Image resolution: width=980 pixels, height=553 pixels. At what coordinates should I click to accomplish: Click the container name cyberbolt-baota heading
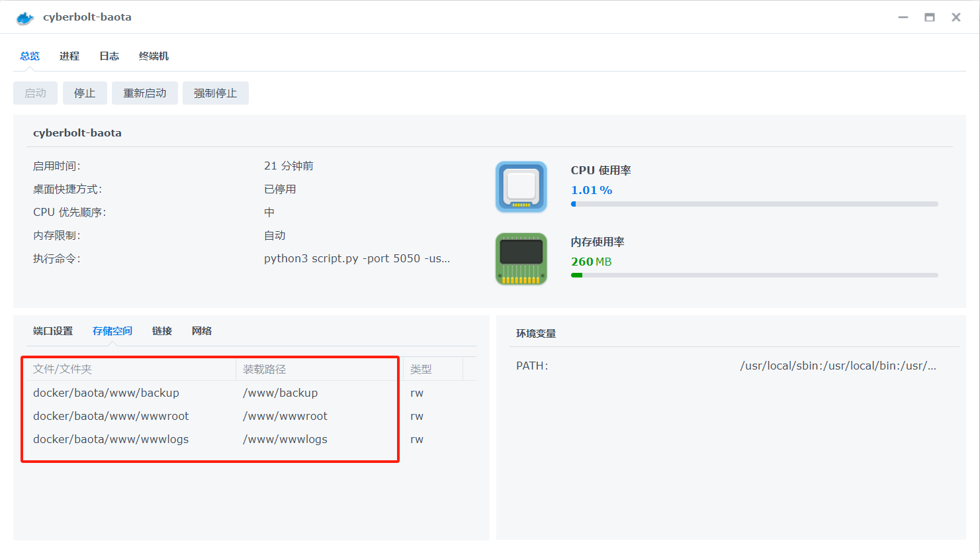[77, 132]
